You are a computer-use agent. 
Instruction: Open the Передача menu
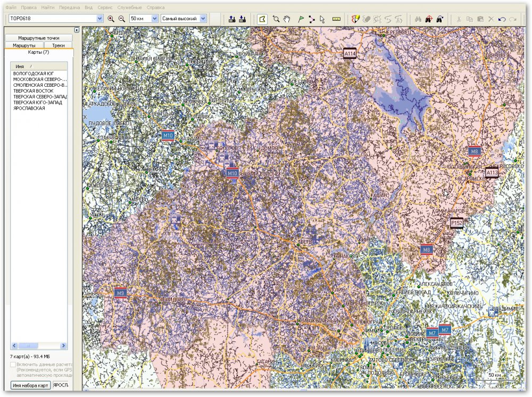coord(69,8)
